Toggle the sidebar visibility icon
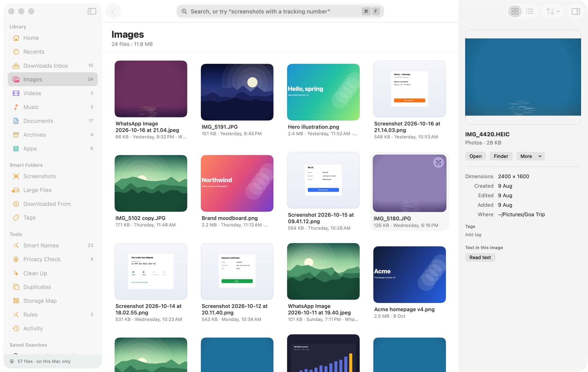This screenshot has height=372, width=588. [92, 11]
